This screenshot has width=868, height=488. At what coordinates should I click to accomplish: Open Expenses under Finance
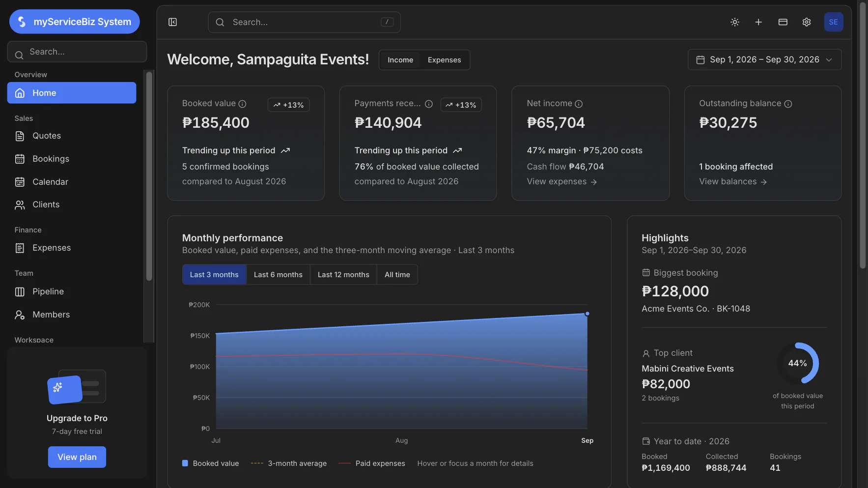pos(72,248)
